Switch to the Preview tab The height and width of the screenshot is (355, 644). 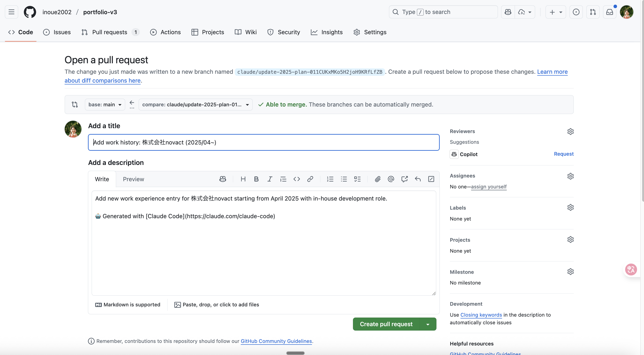coord(133,179)
